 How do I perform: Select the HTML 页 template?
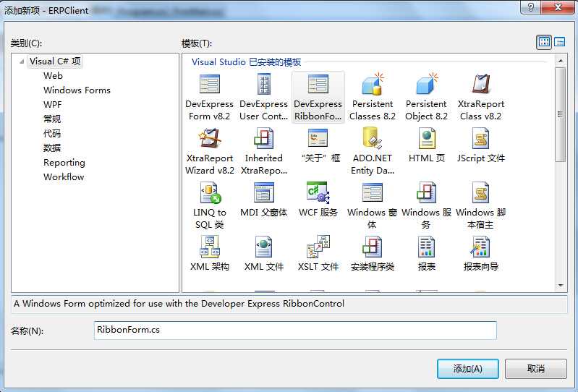[x=427, y=146]
